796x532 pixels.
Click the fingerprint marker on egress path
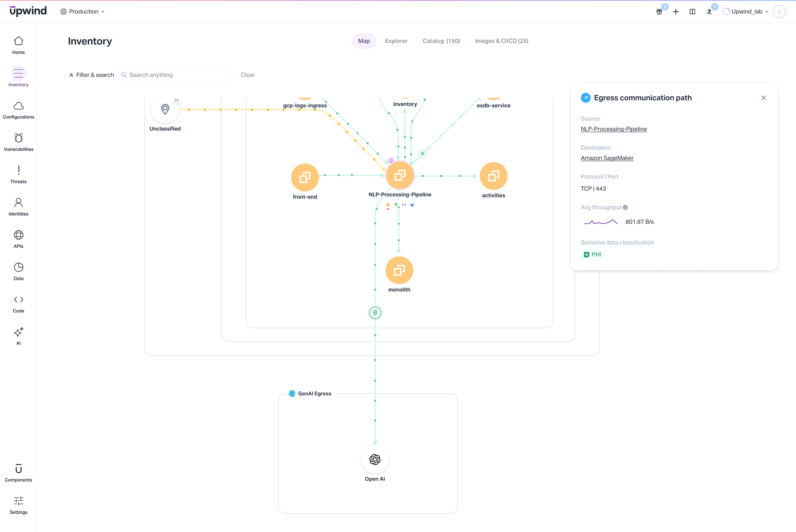point(375,313)
